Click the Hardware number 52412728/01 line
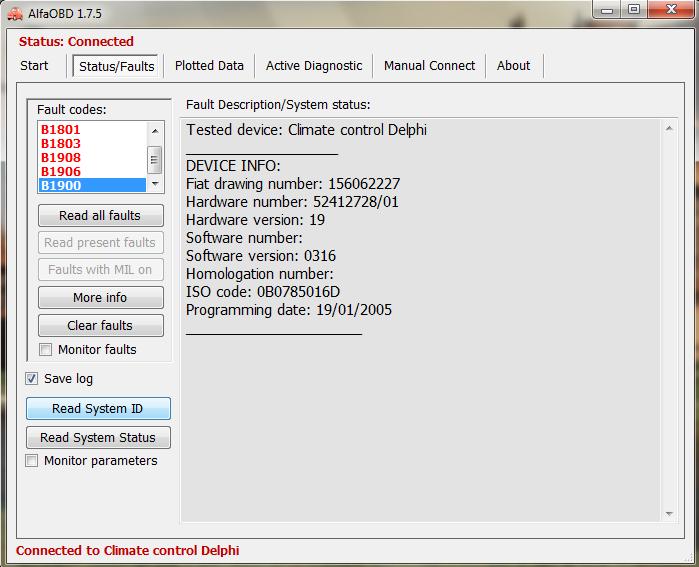 pos(292,202)
